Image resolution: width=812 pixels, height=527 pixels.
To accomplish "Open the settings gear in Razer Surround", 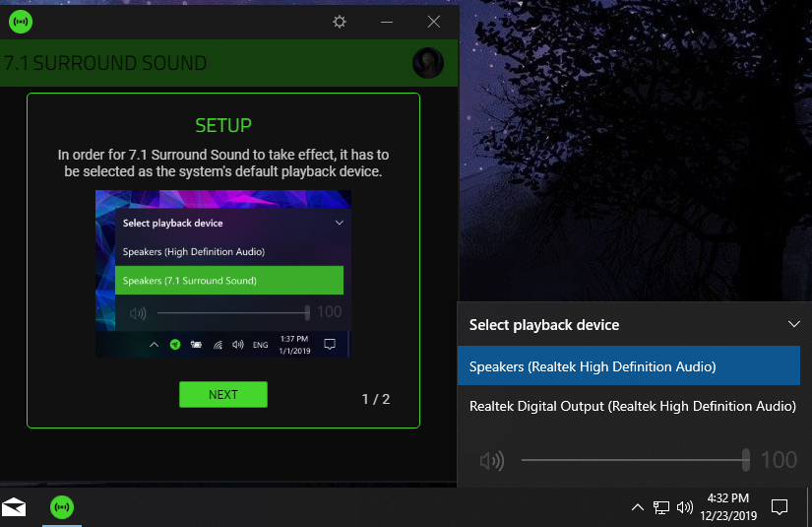I will click(x=340, y=22).
